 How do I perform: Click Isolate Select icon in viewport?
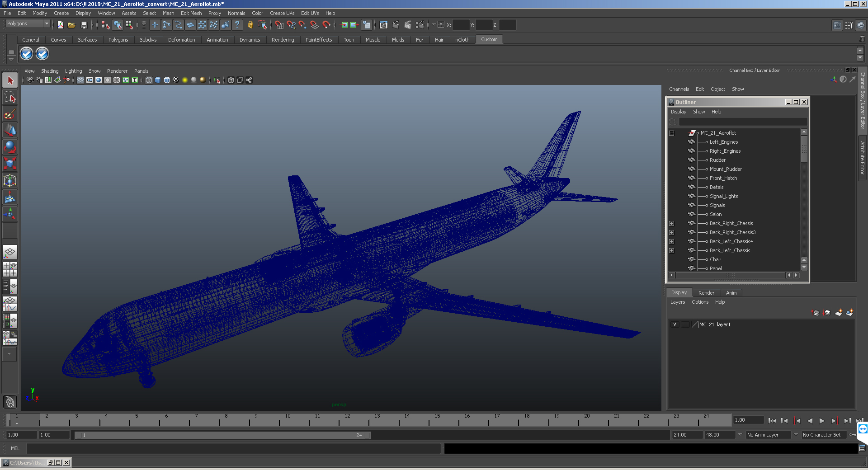coord(217,80)
